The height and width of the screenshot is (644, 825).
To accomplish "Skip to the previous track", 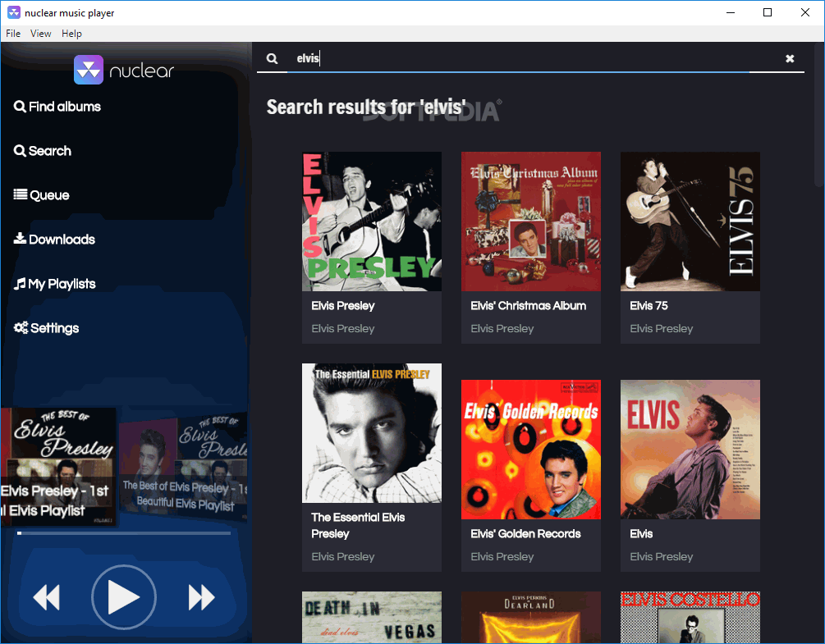I will tap(46, 597).
